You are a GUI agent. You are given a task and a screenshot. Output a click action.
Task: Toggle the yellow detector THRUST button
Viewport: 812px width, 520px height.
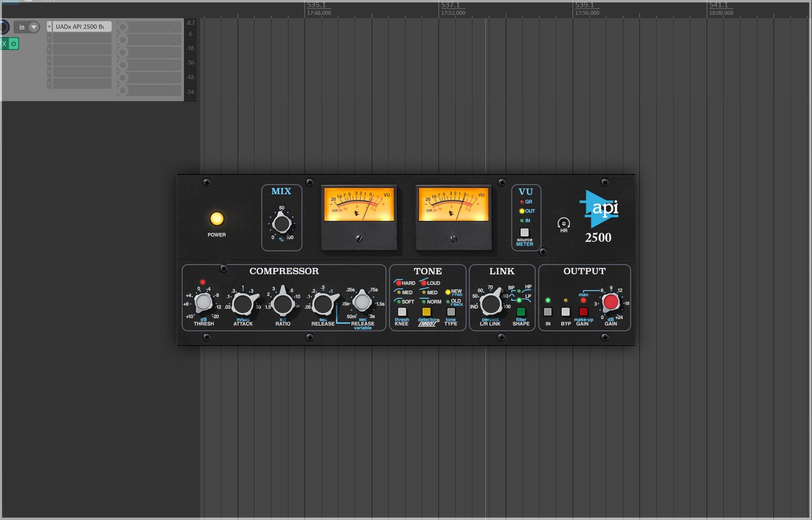coord(426,312)
